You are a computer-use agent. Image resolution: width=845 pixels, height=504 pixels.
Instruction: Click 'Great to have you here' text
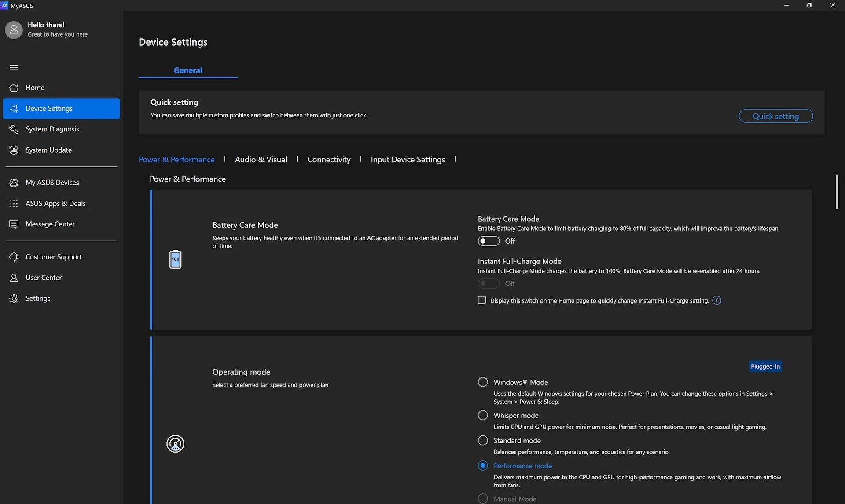(x=58, y=34)
